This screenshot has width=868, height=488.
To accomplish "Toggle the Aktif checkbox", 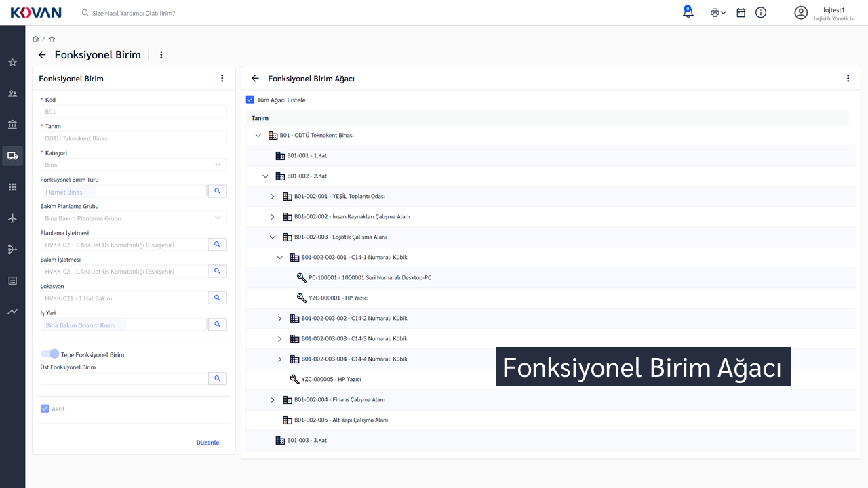I will pyautogui.click(x=45, y=409).
